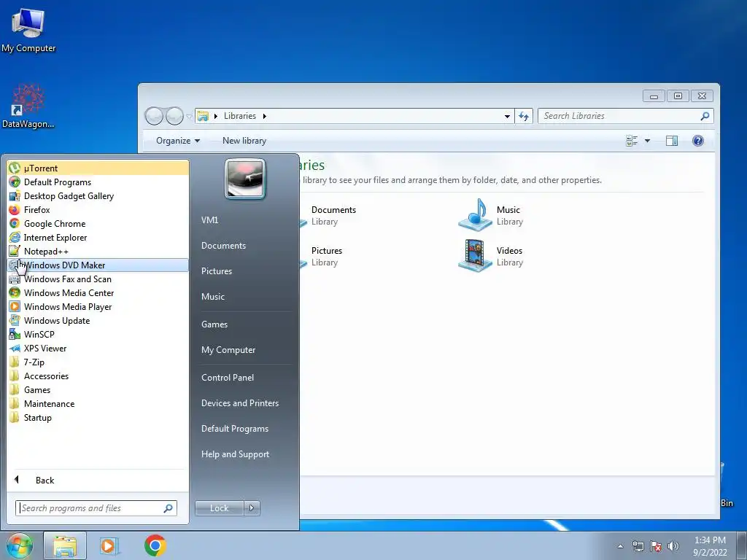Open the shutdown options arrow next to Lock
This screenshot has height=560, width=747.
click(x=252, y=508)
